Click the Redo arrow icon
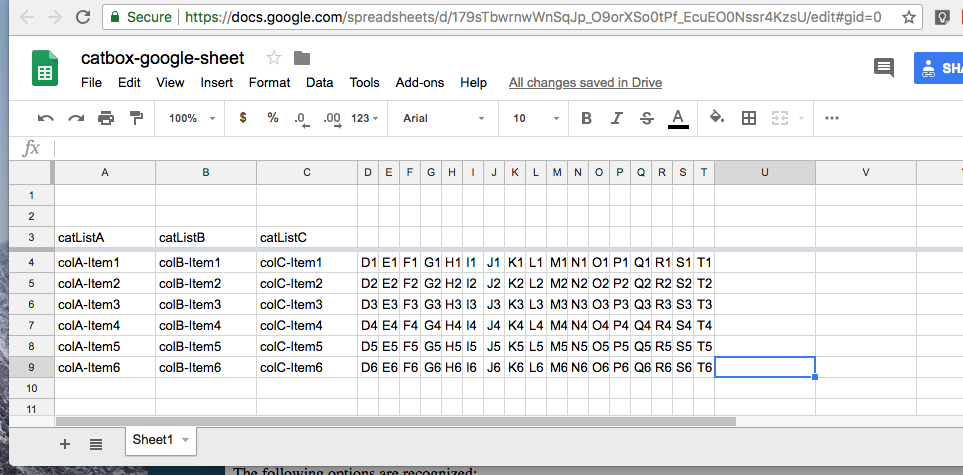Screen dimensions: 963x475 76,118
